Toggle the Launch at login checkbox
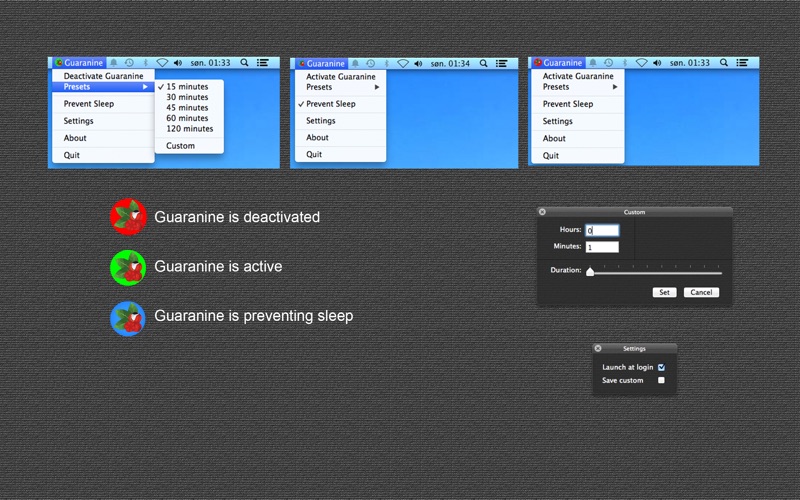This screenshot has height=500, width=800. (x=661, y=367)
